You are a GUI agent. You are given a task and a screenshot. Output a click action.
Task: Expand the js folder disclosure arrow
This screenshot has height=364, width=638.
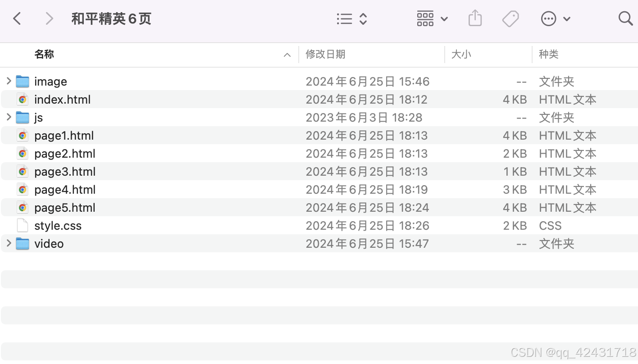click(x=9, y=117)
